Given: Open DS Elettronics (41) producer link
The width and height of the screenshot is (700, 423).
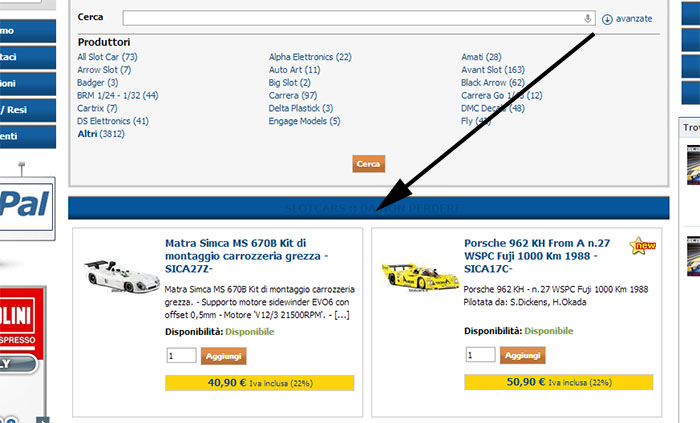Looking at the screenshot, I should click(x=112, y=121).
